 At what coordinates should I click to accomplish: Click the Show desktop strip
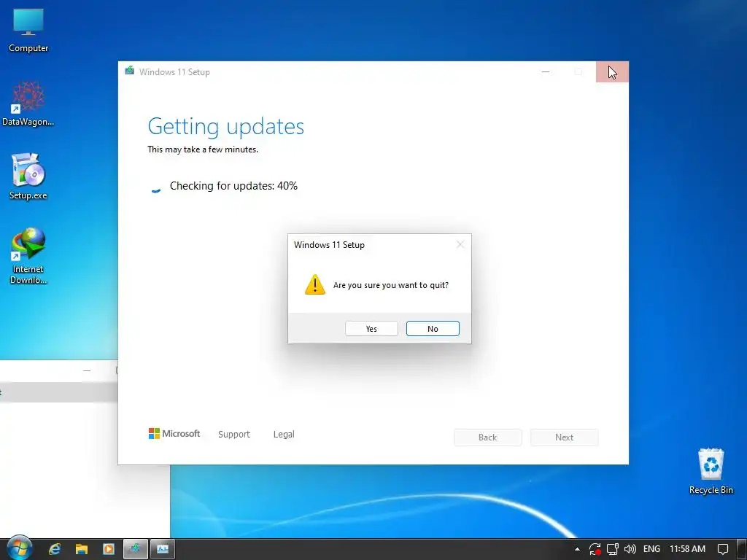point(742,549)
